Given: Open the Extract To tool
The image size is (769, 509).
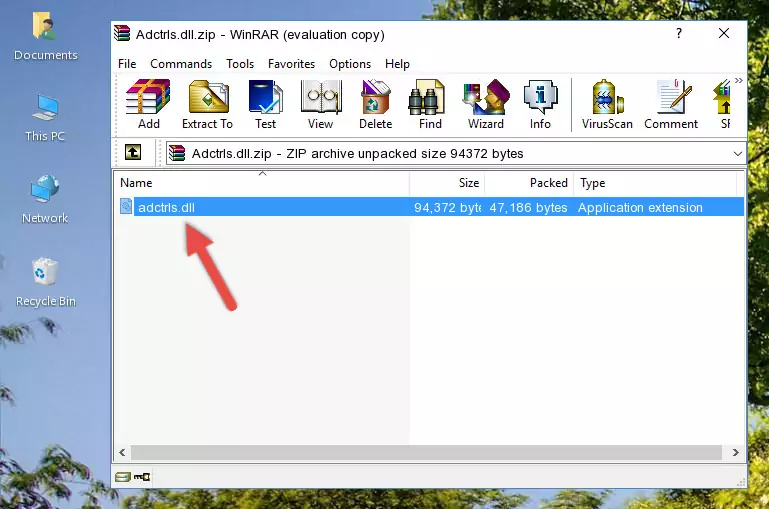Looking at the screenshot, I should (207, 104).
